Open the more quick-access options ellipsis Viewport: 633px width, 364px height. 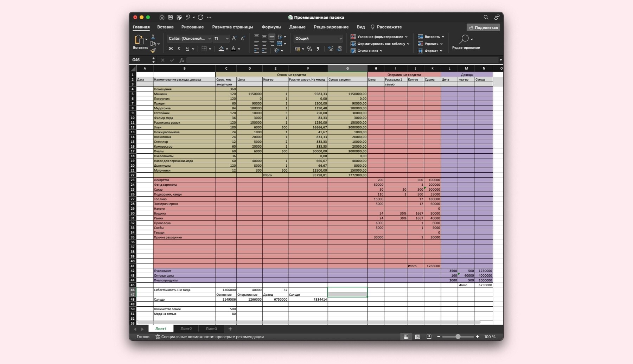click(x=209, y=17)
